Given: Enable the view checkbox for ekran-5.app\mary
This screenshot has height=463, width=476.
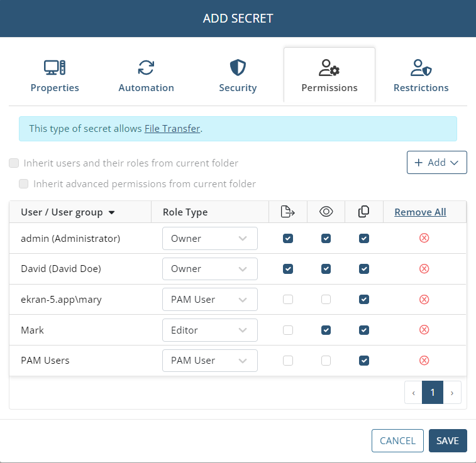Looking at the screenshot, I should 326,300.
